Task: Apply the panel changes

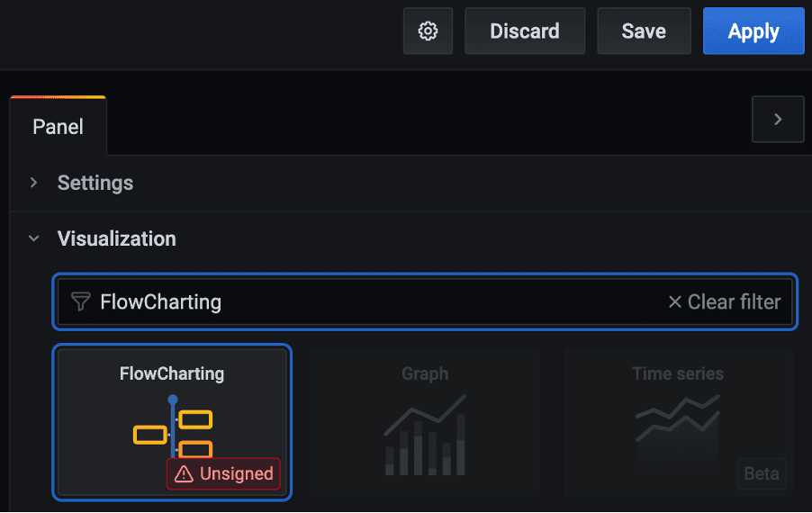Action: pos(753,31)
